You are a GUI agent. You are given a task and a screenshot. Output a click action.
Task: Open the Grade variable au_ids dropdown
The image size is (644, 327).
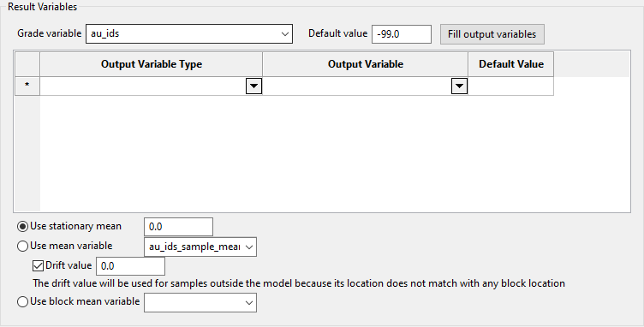click(189, 33)
